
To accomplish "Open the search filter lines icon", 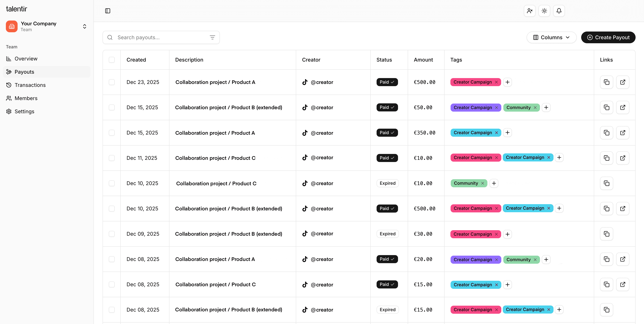I will tap(212, 37).
